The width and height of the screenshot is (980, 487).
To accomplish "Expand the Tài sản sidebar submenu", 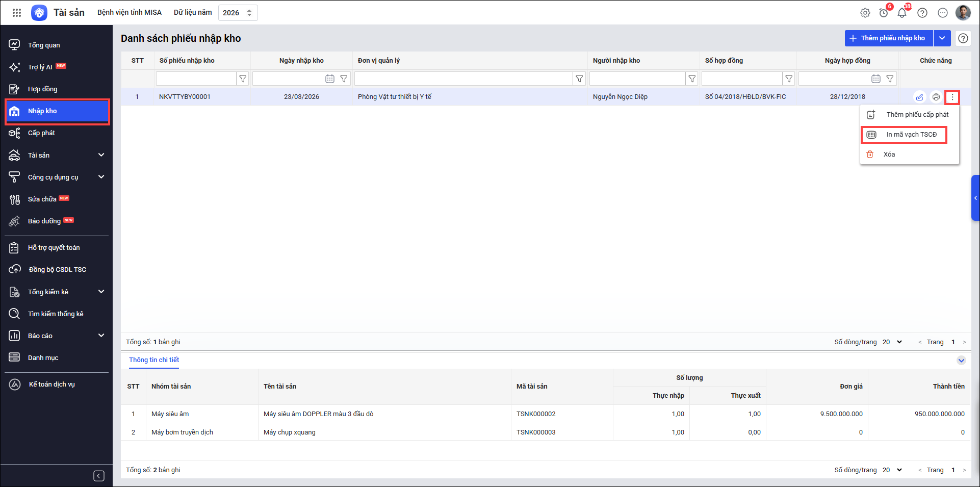I will [101, 155].
